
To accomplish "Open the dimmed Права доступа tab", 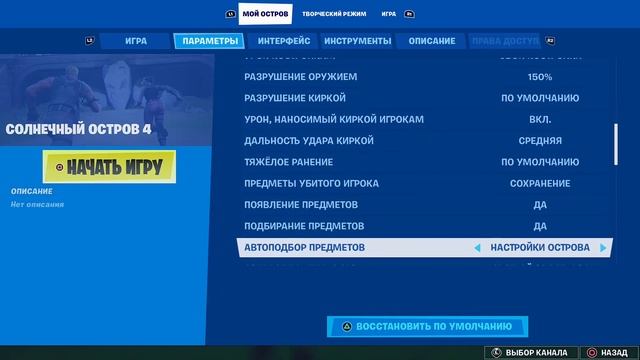I will click(x=505, y=41).
